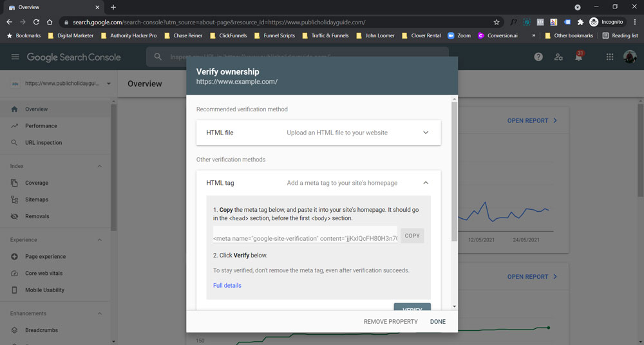Image resolution: width=644 pixels, height=345 pixels.
Task: Open the Authority Hacker Pro bookmark folder
Action: click(x=129, y=36)
